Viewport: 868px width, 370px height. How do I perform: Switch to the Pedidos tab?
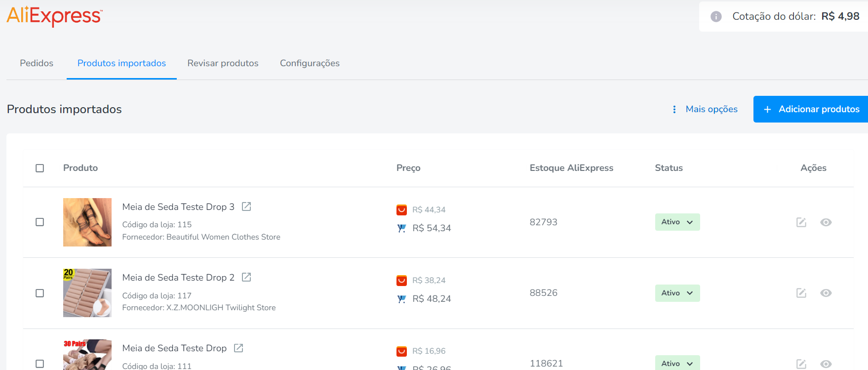coord(37,63)
